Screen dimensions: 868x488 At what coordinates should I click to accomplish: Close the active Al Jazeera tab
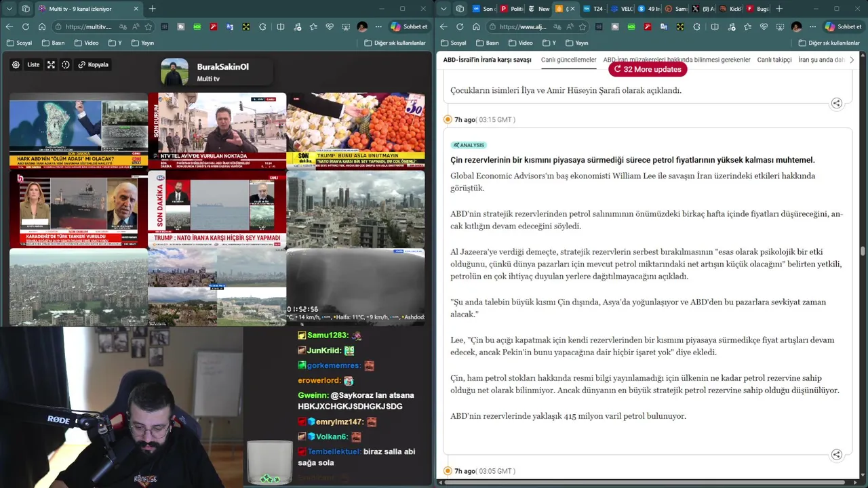572,9
